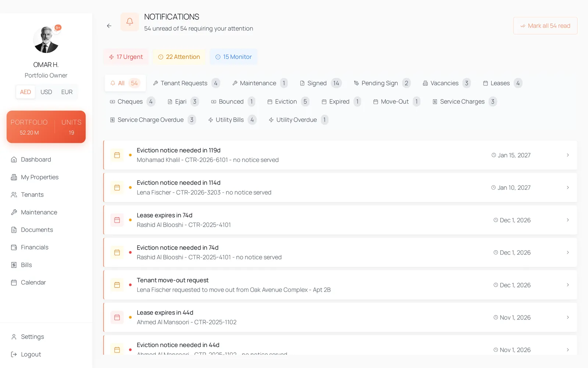This screenshot has width=588, height=368.
Task: Select Eviction filter tab
Action: point(288,102)
